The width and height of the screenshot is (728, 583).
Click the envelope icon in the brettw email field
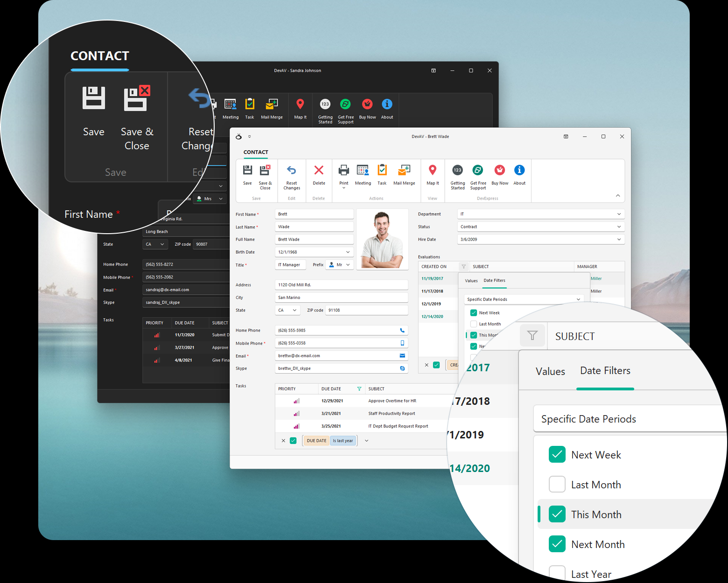pos(402,355)
